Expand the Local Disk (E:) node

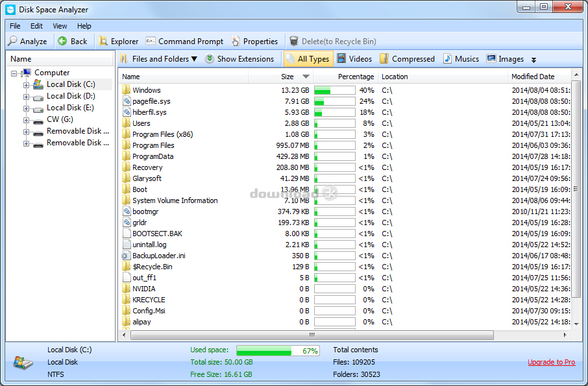point(26,109)
